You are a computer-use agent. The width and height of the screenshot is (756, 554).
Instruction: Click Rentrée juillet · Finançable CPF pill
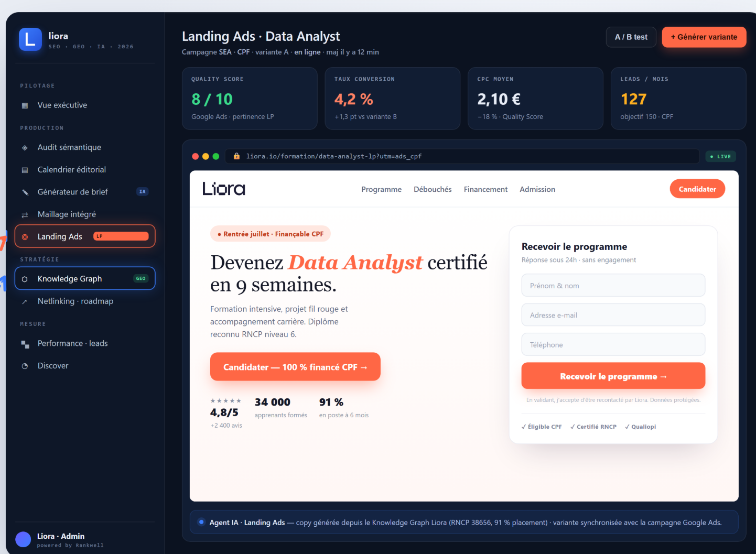coord(271,234)
